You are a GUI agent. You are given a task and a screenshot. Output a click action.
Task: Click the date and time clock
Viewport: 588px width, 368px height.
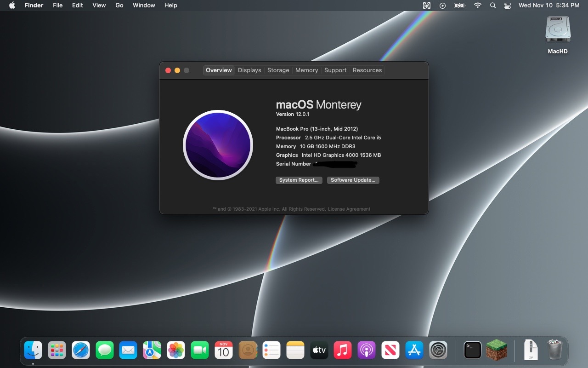tap(549, 6)
